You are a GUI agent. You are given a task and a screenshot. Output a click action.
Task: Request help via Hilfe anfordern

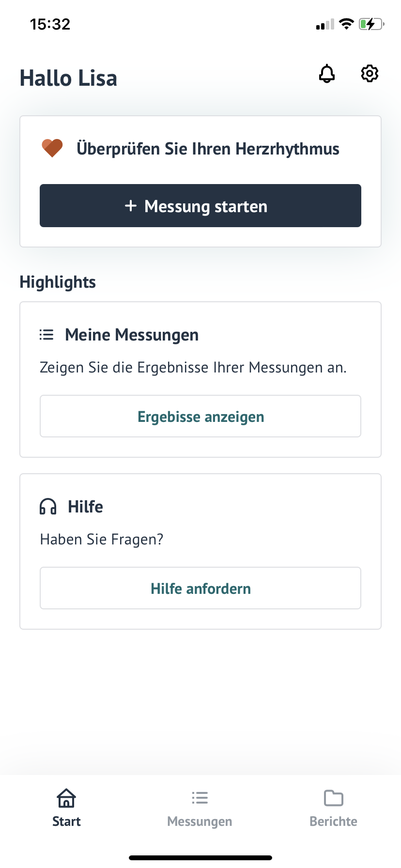point(200,589)
